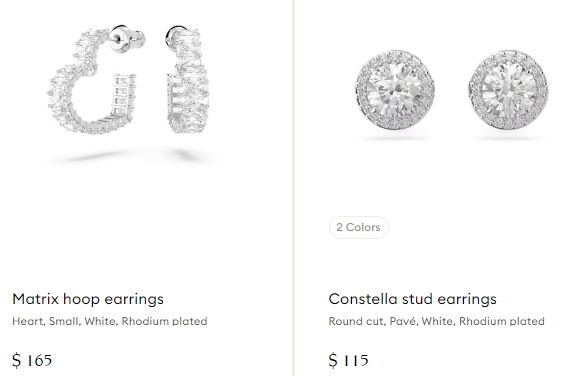
Task: Open the Matrix hoop earrings product title
Action: pos(88,299)
